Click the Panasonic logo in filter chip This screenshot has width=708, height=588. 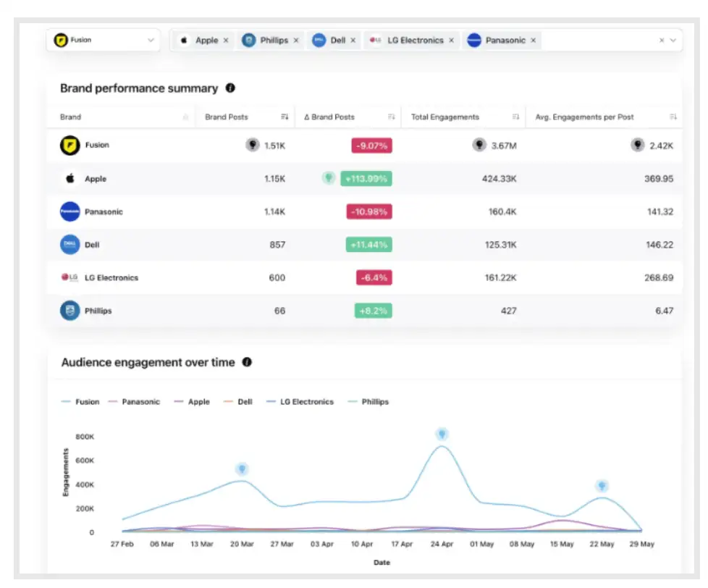click(x=474, y=41)
